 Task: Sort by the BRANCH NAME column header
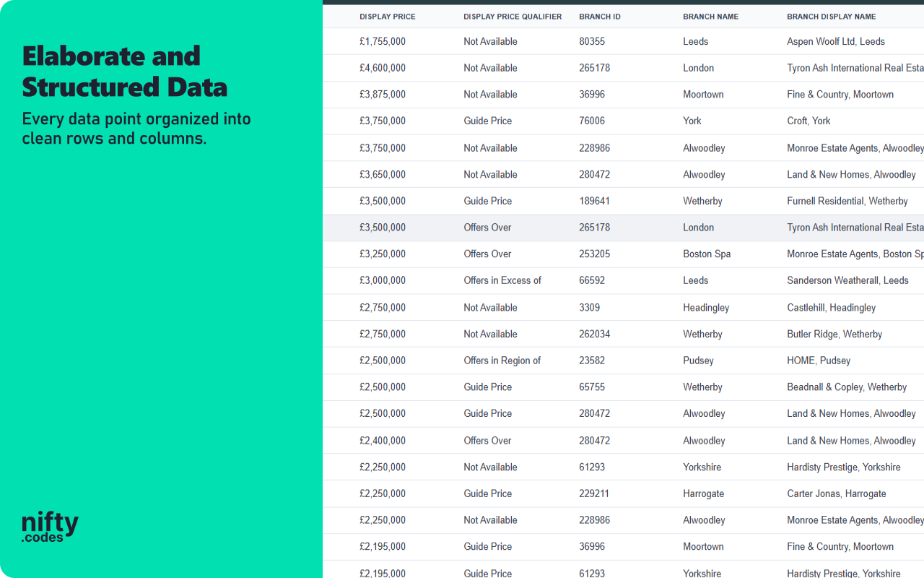click(x=710, y=16)
